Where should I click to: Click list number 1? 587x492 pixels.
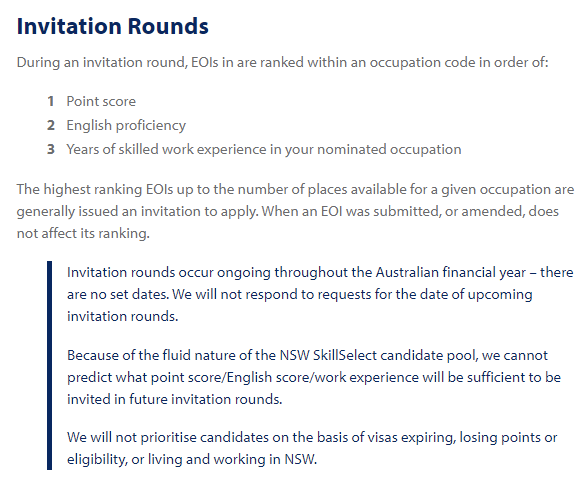click(51, 101)
